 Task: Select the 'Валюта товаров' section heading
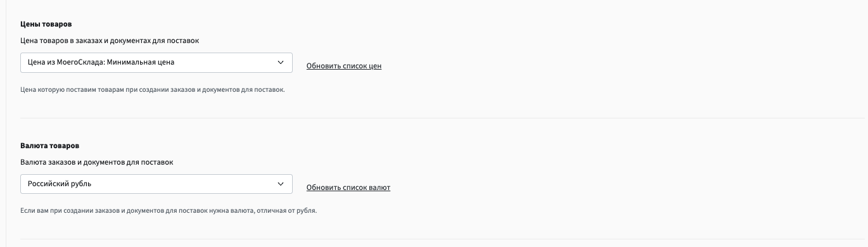[50, 146]
